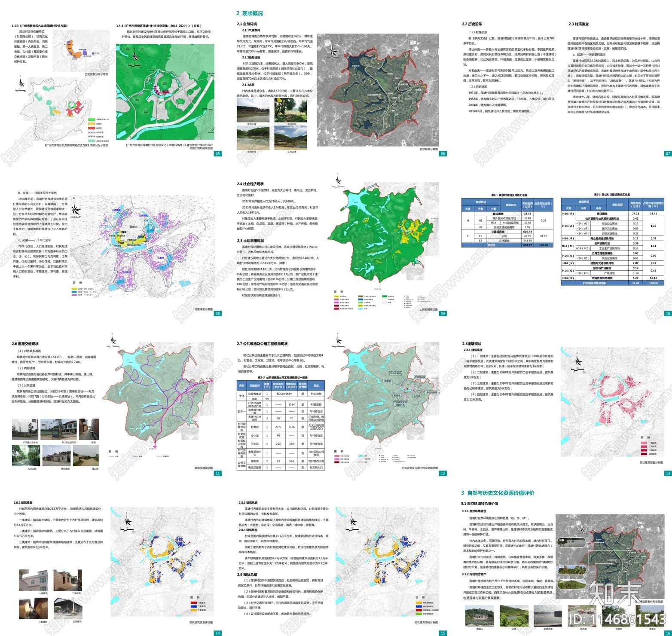Open the 二类建筑 building photo

click(x=68, y=580)
